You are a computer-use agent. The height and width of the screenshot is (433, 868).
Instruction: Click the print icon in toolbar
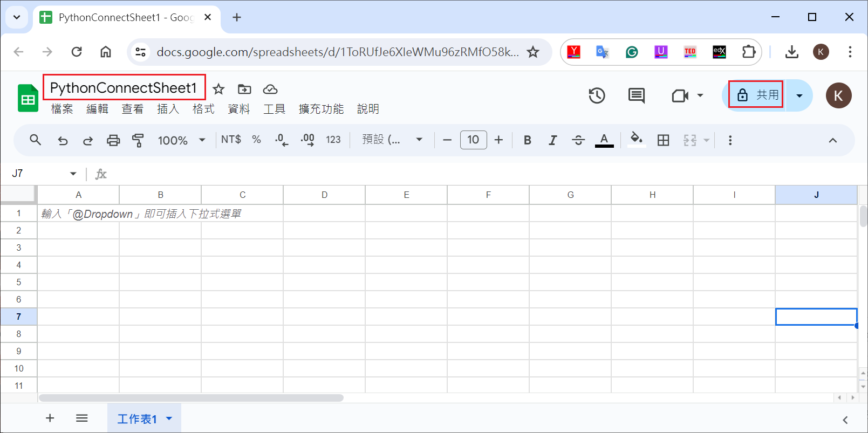[x=113, y=140]
